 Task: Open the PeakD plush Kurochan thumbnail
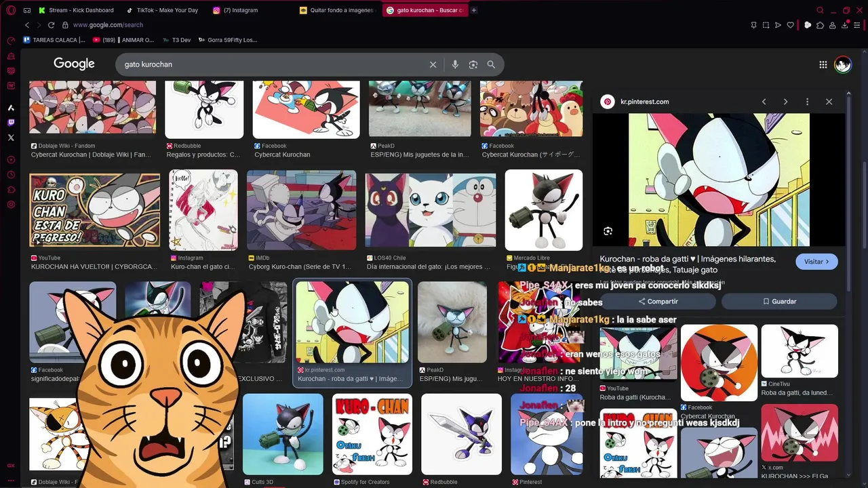(452, 323)
